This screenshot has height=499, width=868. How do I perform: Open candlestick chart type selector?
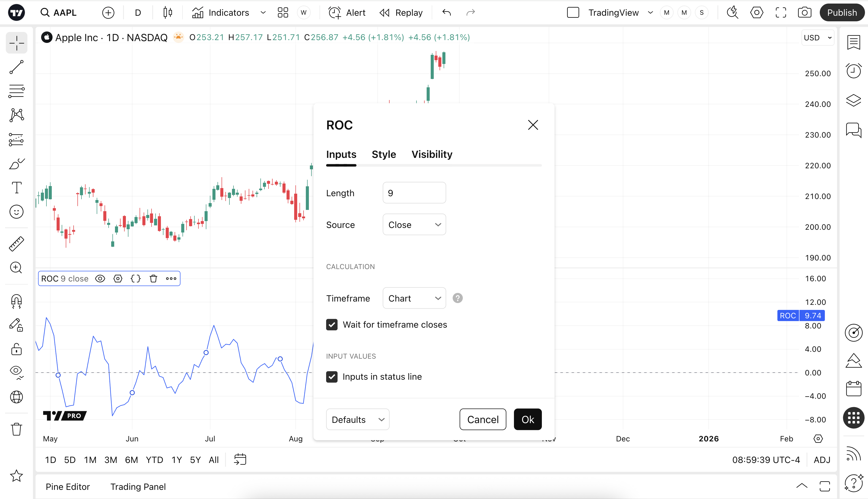168,13
